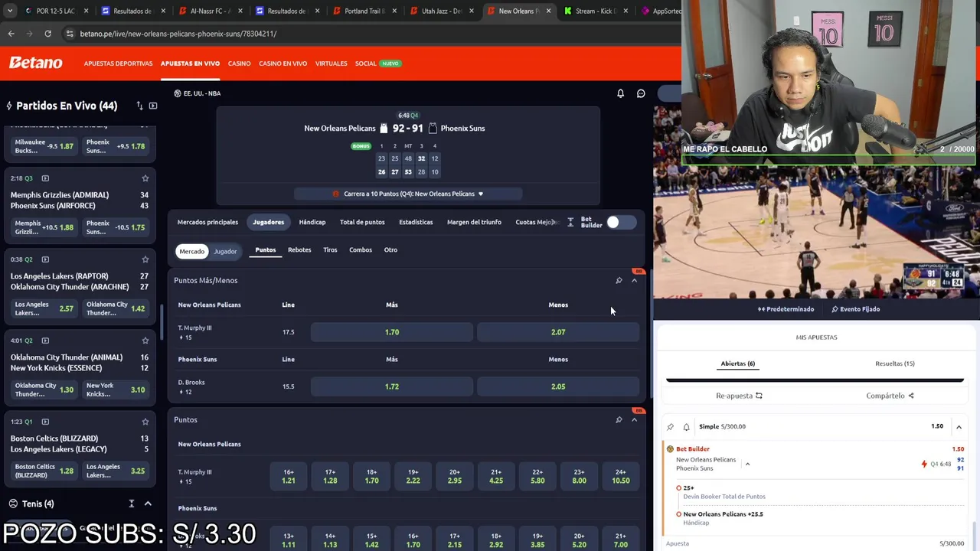Bet D. Brooks over 15.5 at 1.72
980x551 pixels.
(392, 386)
